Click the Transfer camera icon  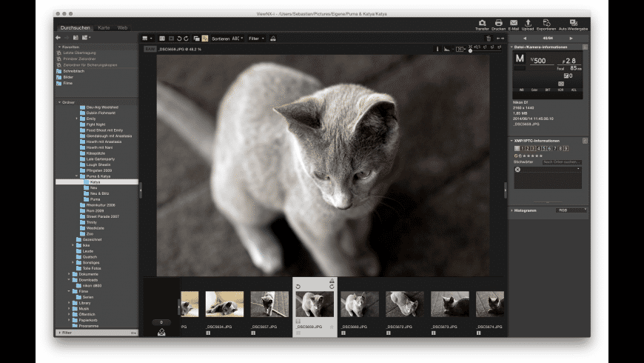[482, 23]
